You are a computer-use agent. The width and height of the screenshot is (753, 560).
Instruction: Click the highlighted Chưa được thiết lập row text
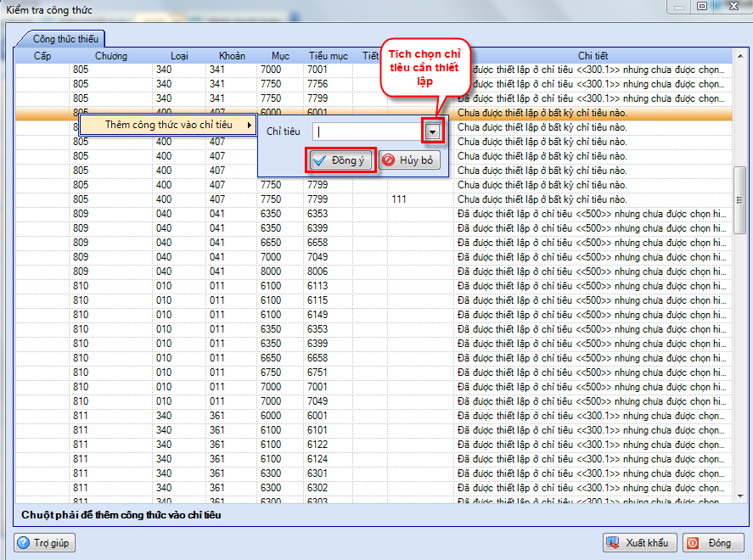click(x=542, y=113)
